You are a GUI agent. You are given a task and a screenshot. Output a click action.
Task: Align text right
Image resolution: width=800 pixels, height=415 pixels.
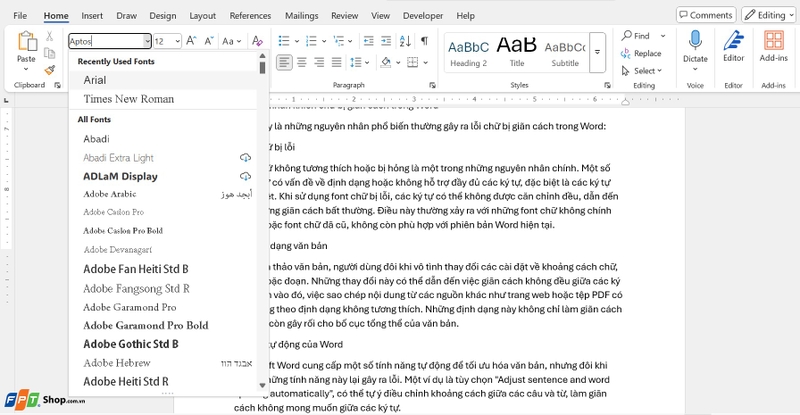pos(319,63)
